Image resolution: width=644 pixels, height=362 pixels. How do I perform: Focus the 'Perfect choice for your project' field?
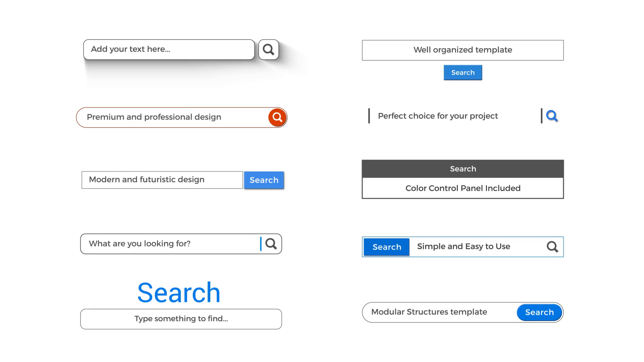coord(454,116)
